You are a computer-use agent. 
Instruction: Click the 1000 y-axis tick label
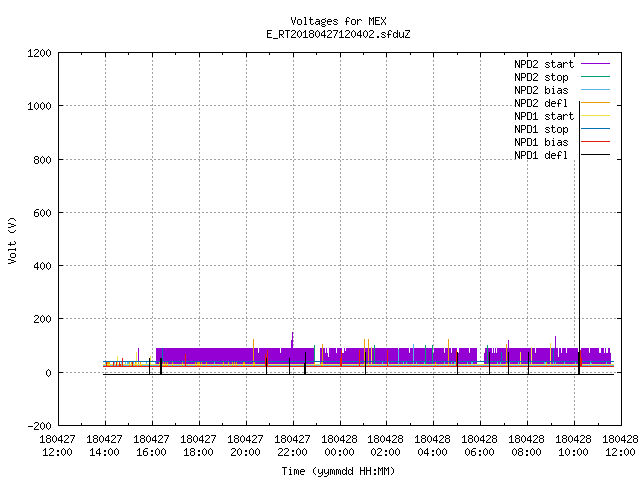click(x=40, y=107)
